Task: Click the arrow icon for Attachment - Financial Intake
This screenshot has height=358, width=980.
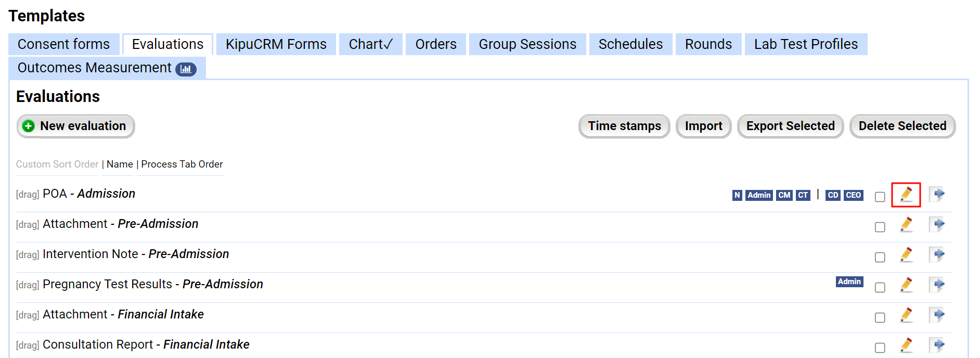Action: click(937, 315)
